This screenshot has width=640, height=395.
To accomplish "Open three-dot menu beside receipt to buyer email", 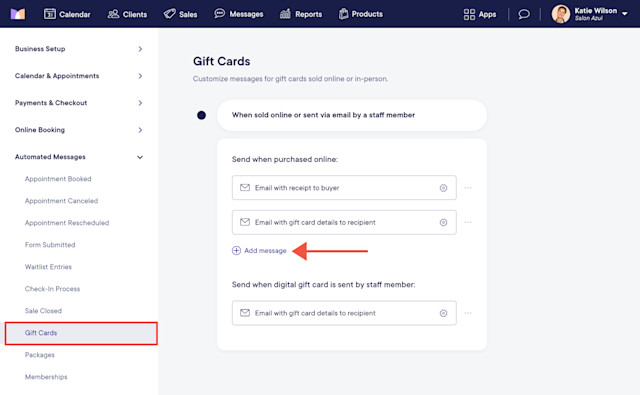I will click(468, 188).
